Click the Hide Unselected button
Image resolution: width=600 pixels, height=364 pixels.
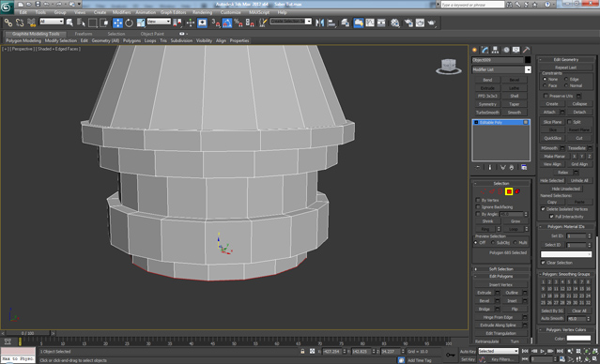coord(566,189)
